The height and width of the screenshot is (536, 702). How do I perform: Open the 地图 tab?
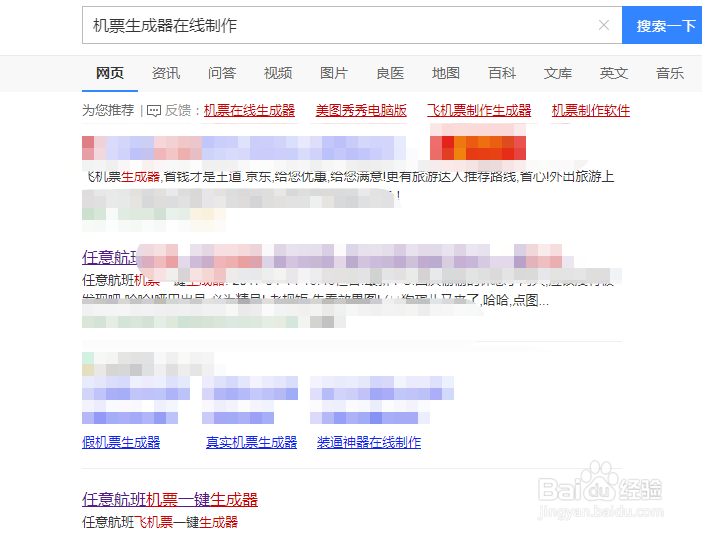446,73
